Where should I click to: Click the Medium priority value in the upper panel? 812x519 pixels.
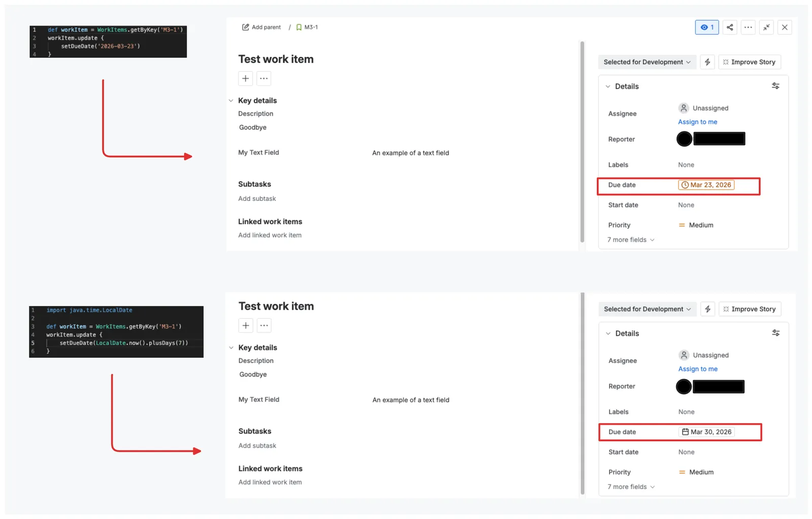point(696,225)
